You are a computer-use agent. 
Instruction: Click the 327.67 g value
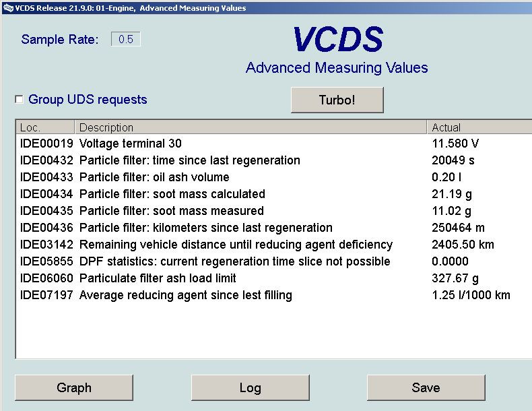coord(455,278)
